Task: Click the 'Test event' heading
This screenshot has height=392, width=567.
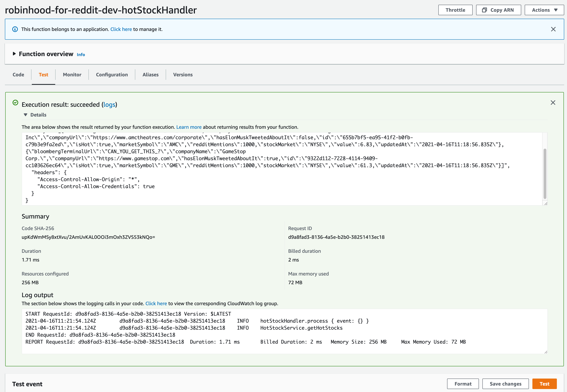Action: [x=27, y=384]
